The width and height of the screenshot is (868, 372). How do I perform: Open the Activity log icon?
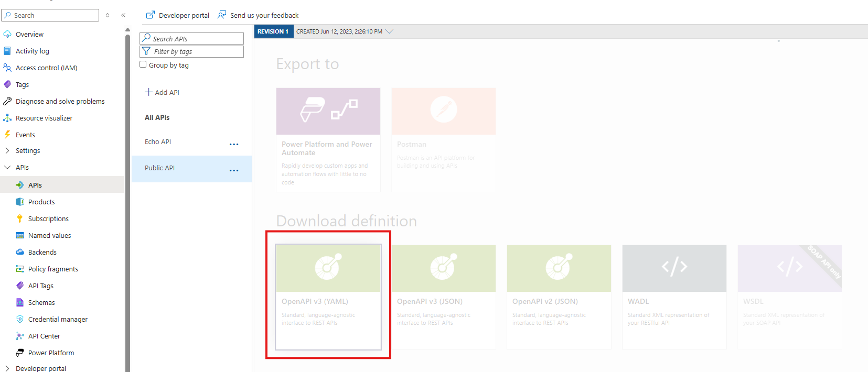click(x=7, y=51)
